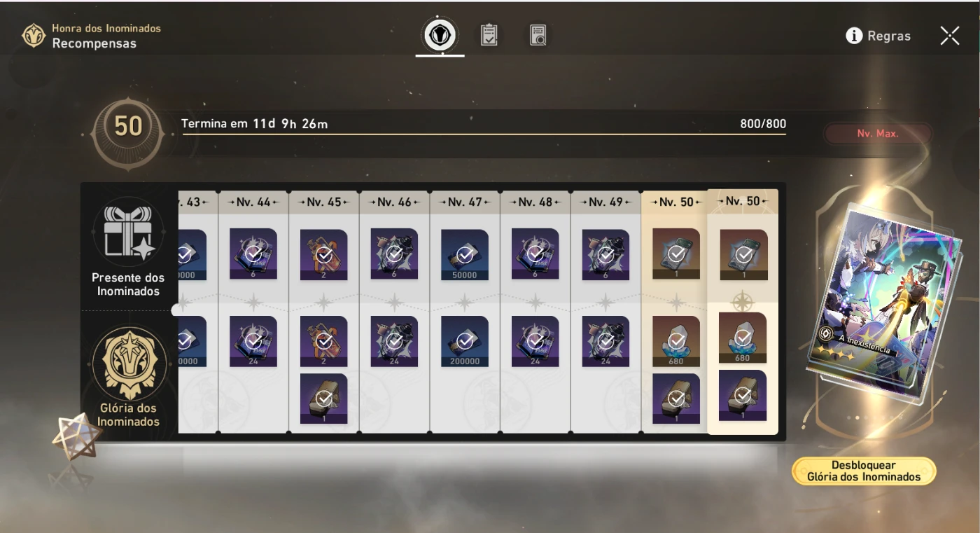
Task: Select the Nv. 45 lower chest reward
Action: 324,399
